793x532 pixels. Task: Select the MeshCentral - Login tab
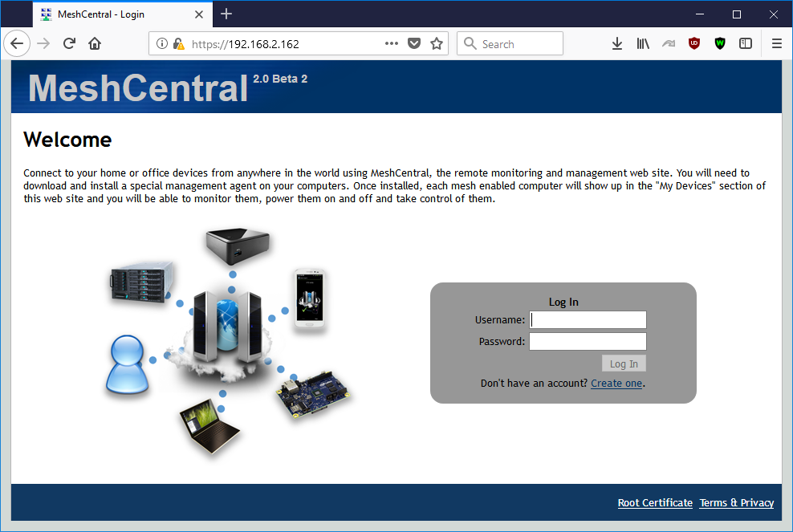coord(122,14)
